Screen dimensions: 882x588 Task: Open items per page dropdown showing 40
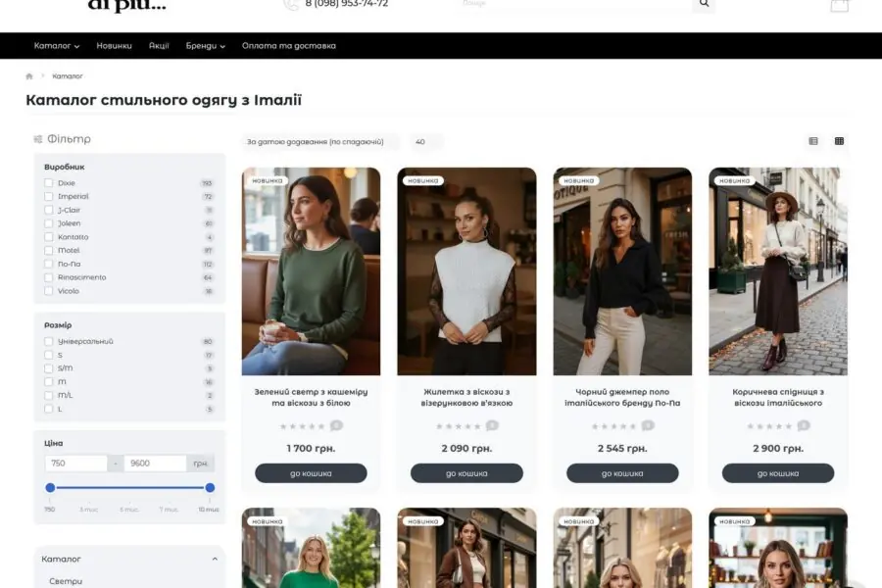click(x=425, y=142)
